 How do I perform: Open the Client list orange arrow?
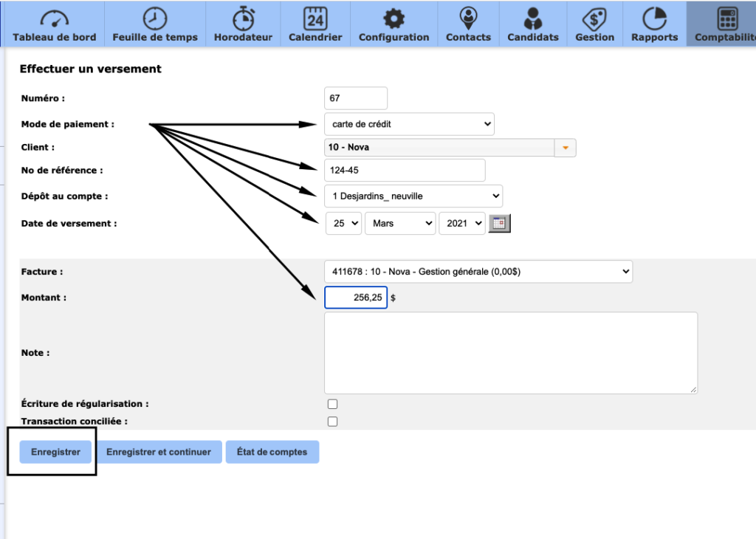pyautogui.click(x=565, y=148)
